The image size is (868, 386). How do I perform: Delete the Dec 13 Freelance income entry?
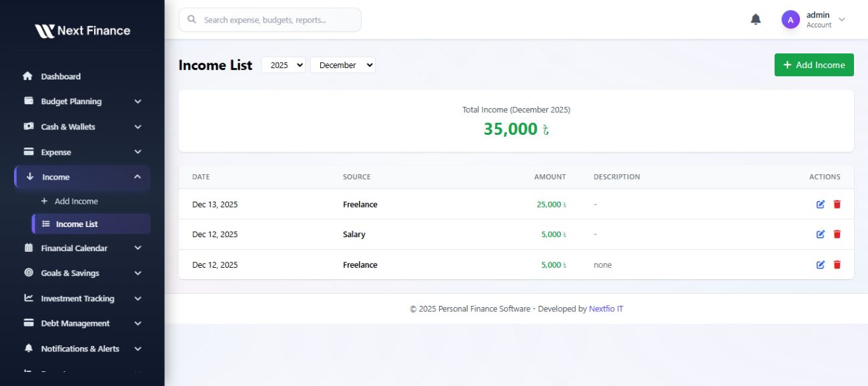(x=837, y=204)
